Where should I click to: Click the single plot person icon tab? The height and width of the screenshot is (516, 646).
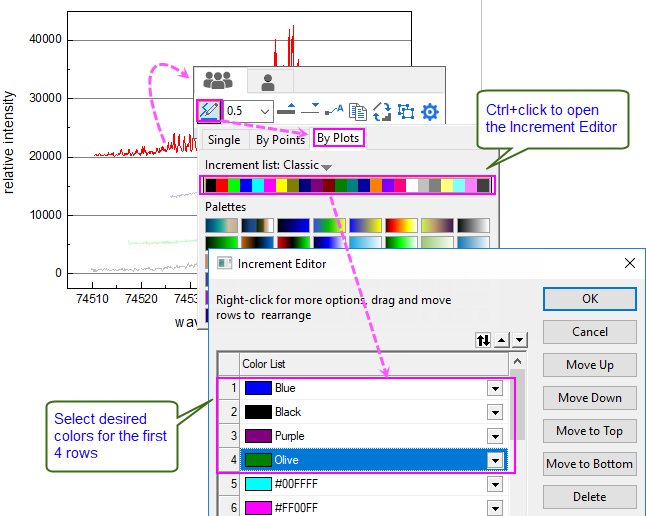tap(268, 81)
